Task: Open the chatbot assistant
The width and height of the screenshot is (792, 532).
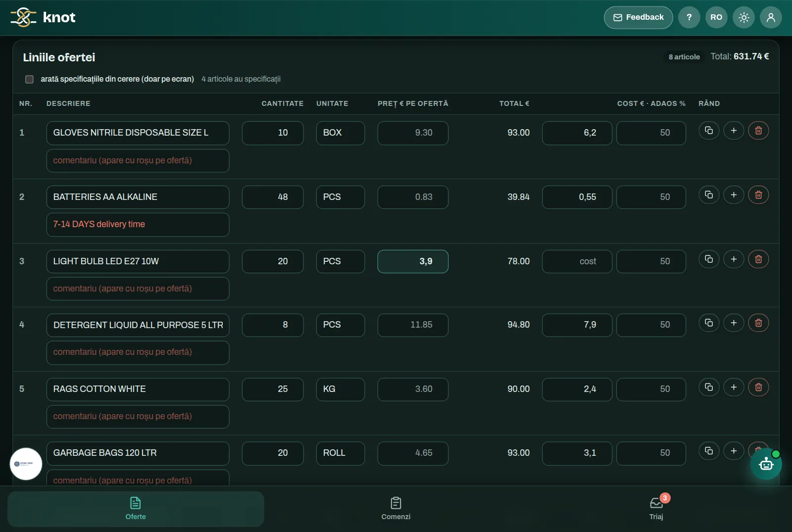Action: pyautogui.click(x=766, y=464)
